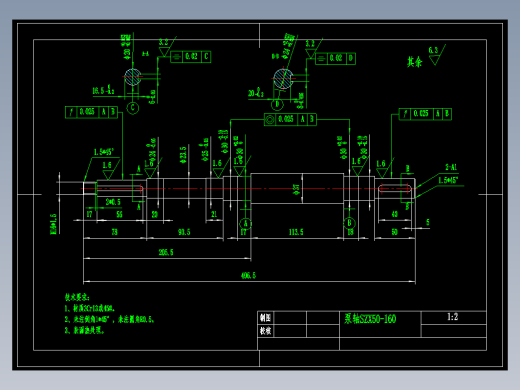
Task: Select the 55 keyway length dimension
Action: 119,214
